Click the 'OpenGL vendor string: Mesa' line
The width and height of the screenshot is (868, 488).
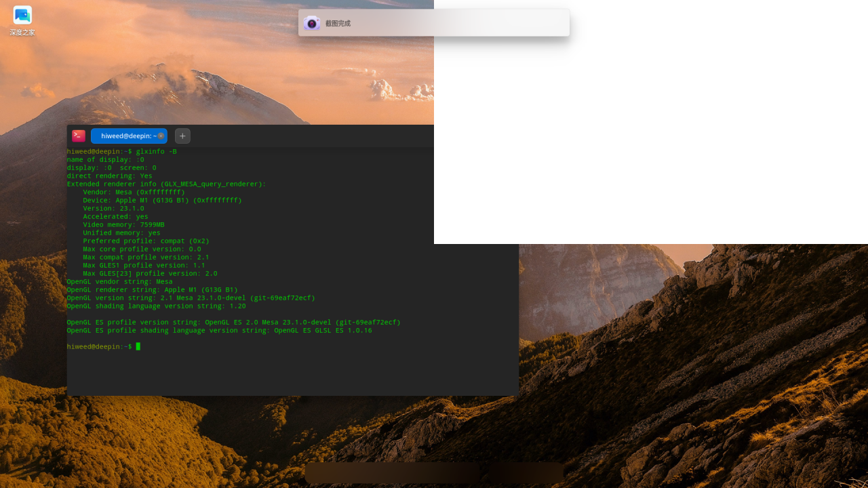click(120, 282)
